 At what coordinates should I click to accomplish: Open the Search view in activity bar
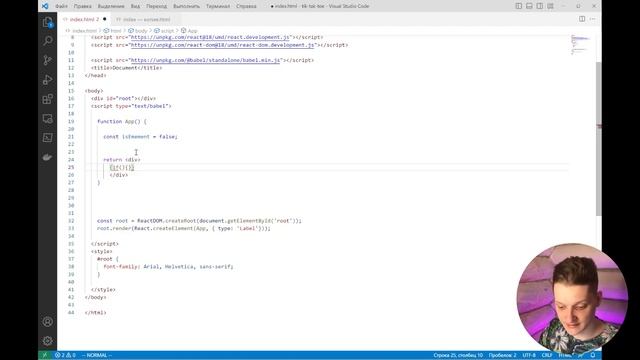point(48,41)
